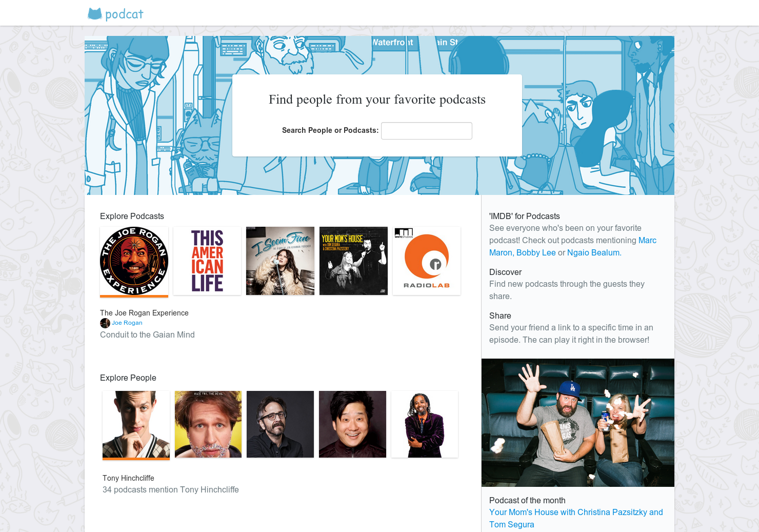The width and height of the screenshot is (759, 532).
Task: Click the Share heading
Action: (x=500, y=316)
